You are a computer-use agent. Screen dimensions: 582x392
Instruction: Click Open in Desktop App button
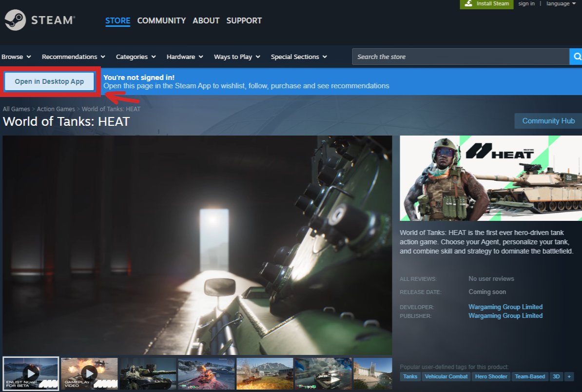[49, 81]
